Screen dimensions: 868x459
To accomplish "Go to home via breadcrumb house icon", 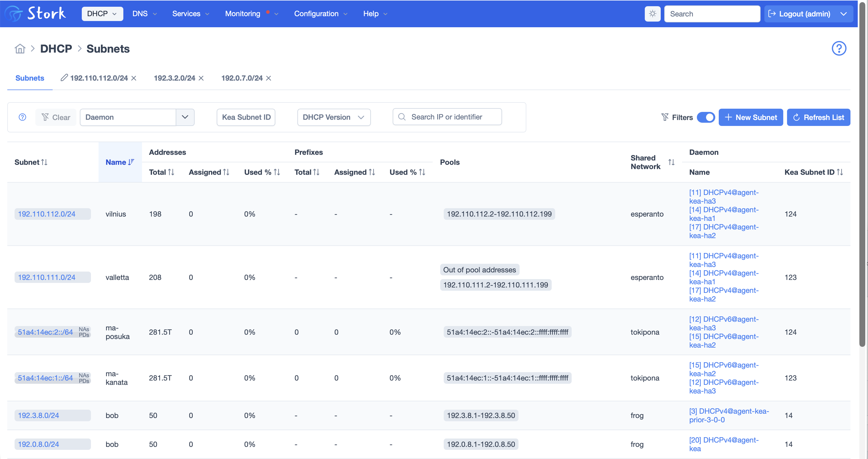I will (20, 49).
